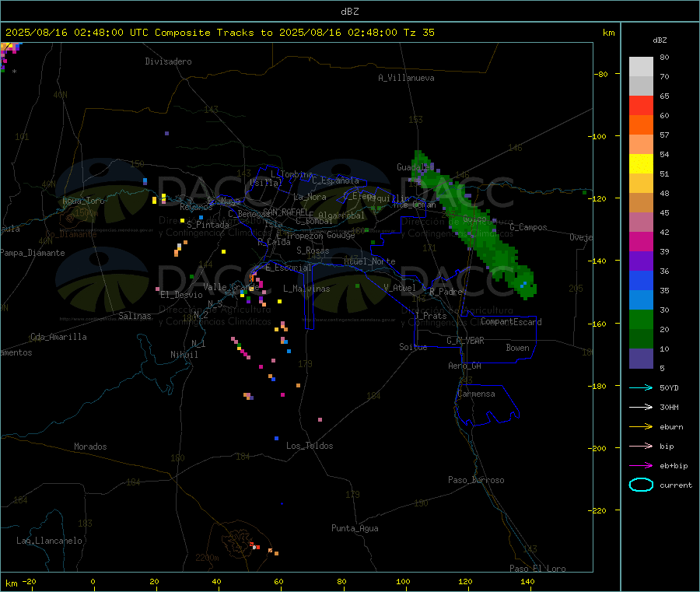Click the Los_Toldos map label
The height and width of the screenshot is (592, 700).
[x=310, y=446]
